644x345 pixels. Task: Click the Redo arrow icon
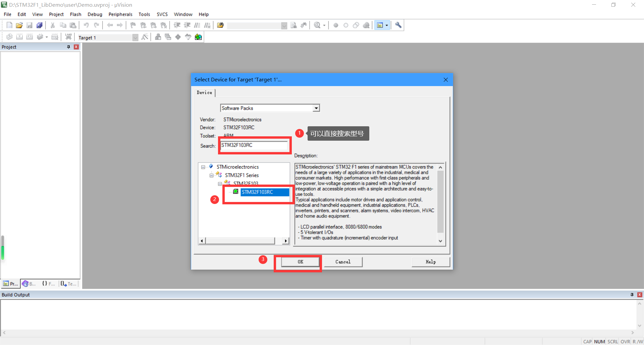(x=96, y=25)
